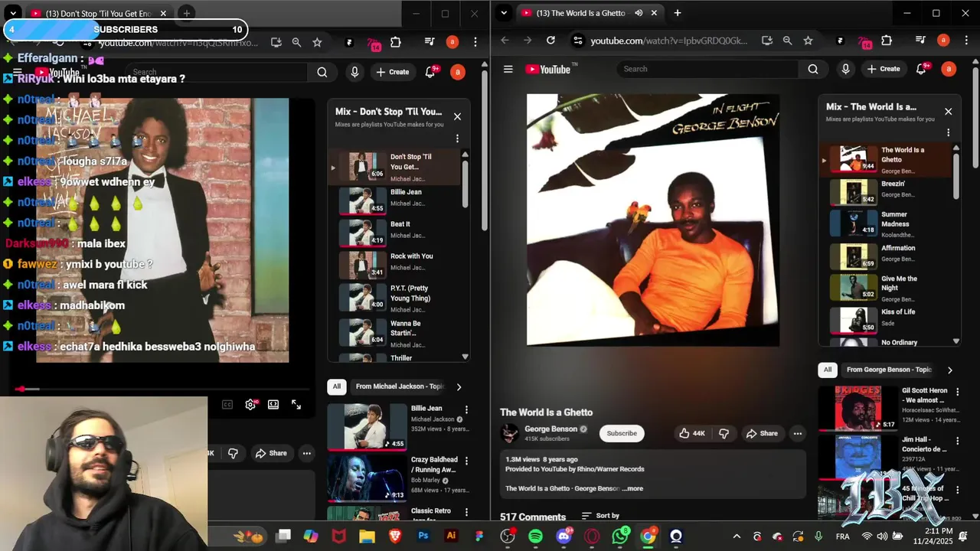Image resolution: width=980 pixels, height=551 pixels.
Task: Open Spotify from the taskbar
Action: [x=536, y=536]
